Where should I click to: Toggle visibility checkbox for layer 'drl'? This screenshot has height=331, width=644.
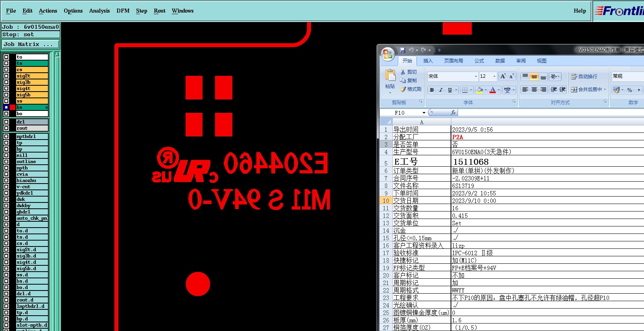click(x=6, y=122)
